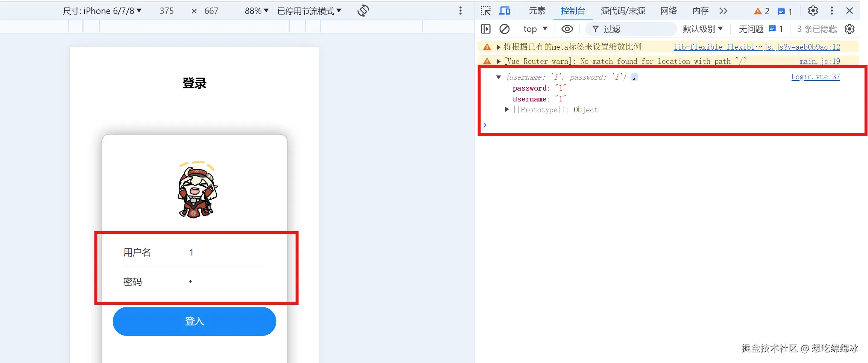Clear the console messages
868x363 pixels.
[505, 29]
